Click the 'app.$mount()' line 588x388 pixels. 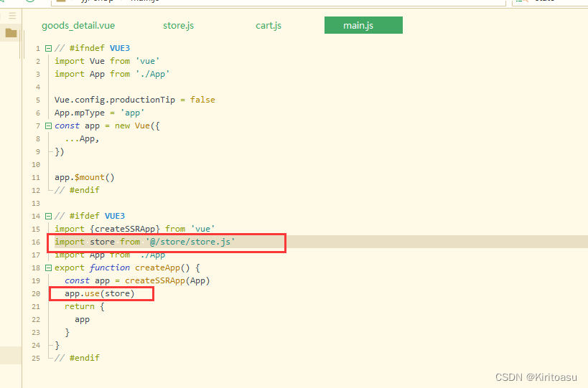click(85, 177)
